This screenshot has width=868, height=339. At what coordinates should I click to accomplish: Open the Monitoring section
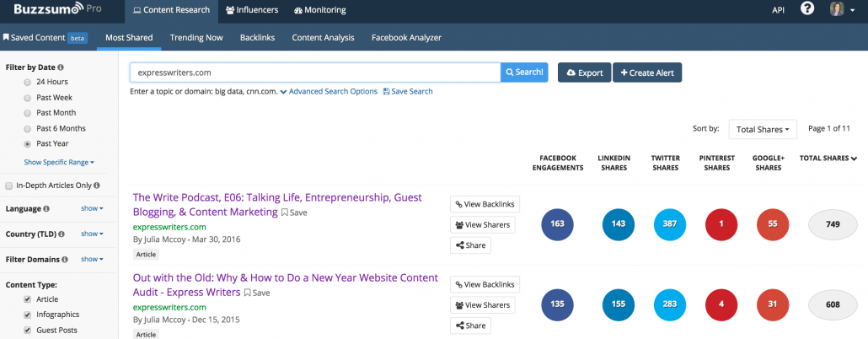pos(320,10)
